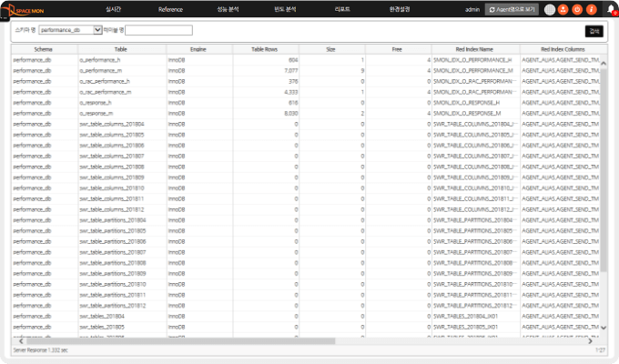Click the Agent view button
Screen dimensions: 619x364
[x=512, y=9]
